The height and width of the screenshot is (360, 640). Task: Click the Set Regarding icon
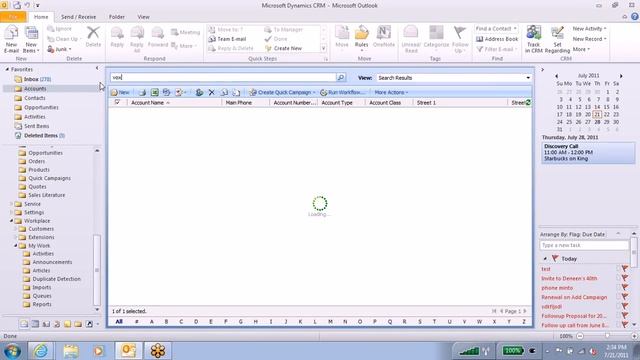(557, 33)
